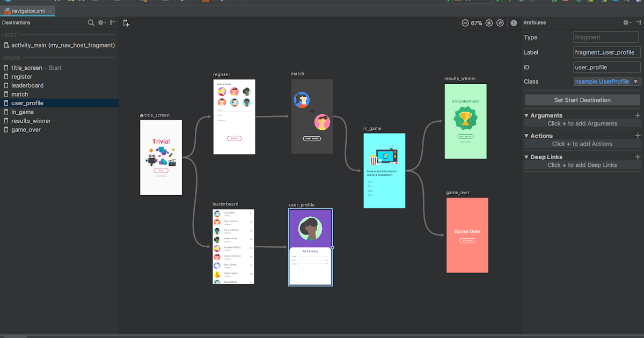Switch to the navigation.xml tab
Image resolution: width=644 pixels, height=338 pixels.
coord(26,11)
